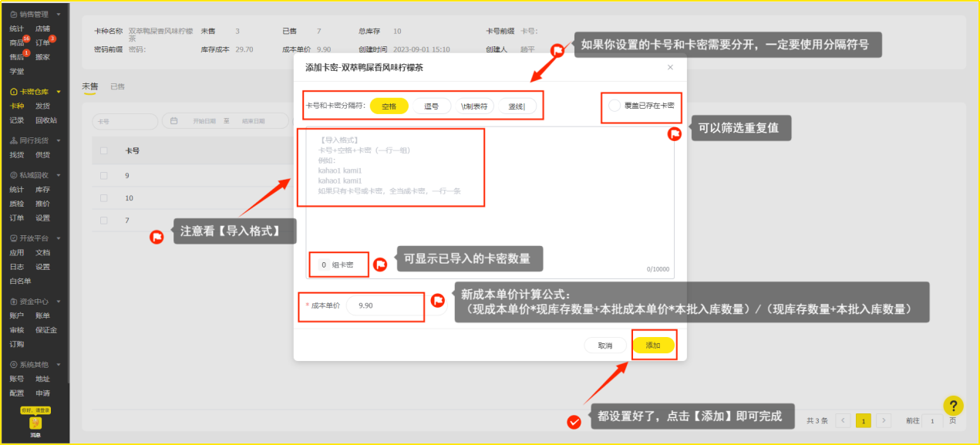Open the 消息 message icon in sidebar
The height and width of the screenshot is (445, 980).
tap(35, 423)
